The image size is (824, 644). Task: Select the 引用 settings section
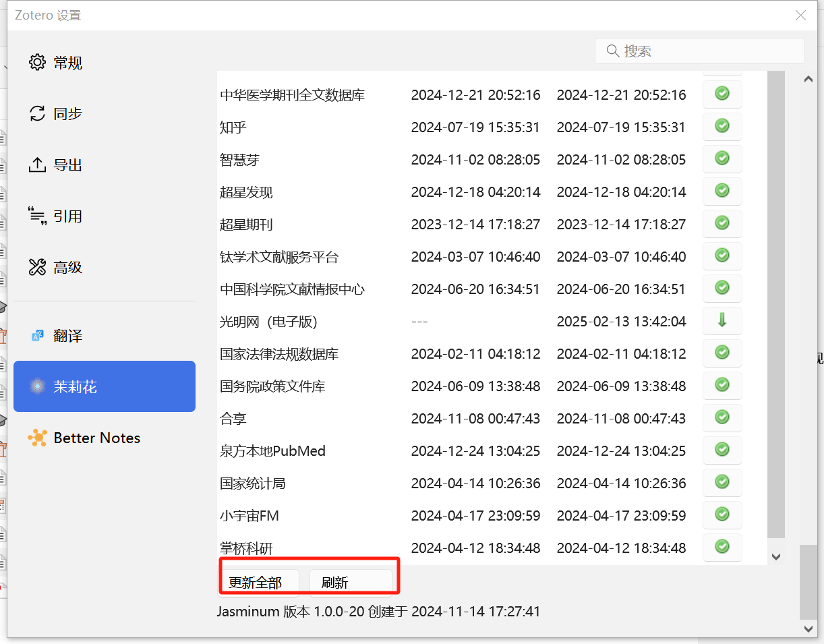click(x=67, y=216)
